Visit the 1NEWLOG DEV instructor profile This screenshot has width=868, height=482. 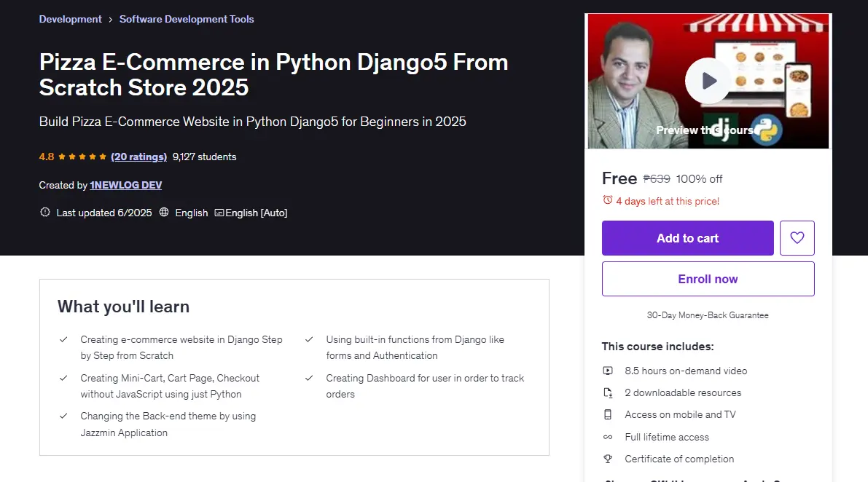tap(125, 185)
